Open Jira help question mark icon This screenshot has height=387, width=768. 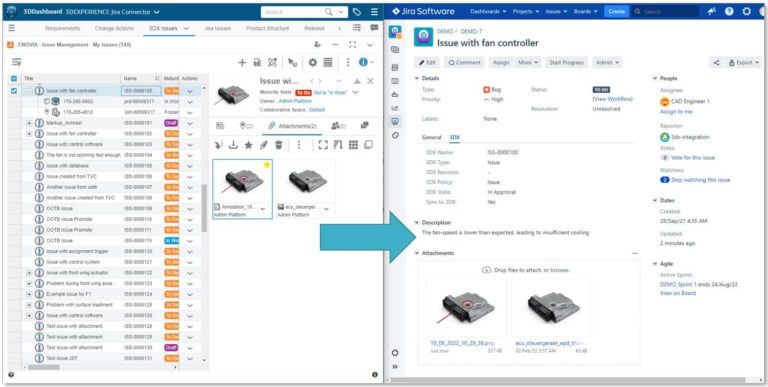click(729, 11)
